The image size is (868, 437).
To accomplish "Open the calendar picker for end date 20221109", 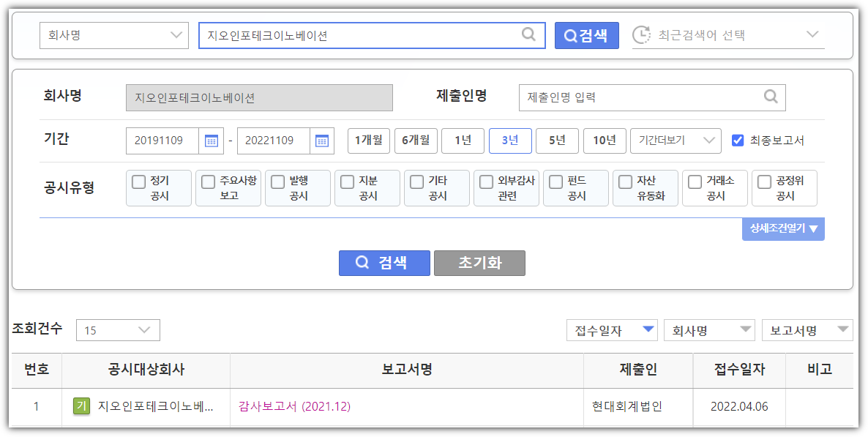I will [321, 141].
